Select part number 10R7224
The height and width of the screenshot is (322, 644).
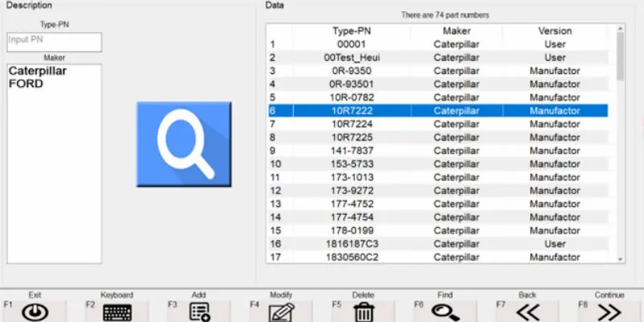(438, 124)
